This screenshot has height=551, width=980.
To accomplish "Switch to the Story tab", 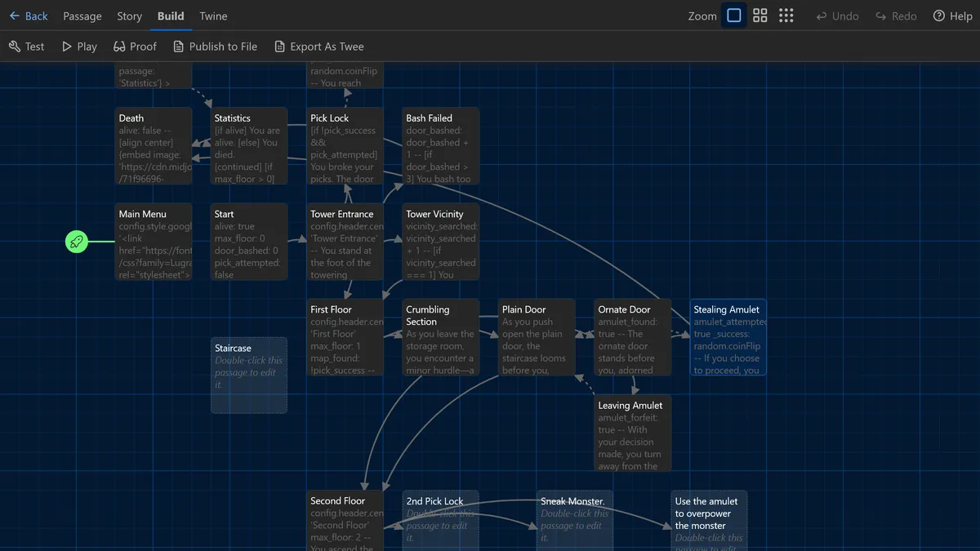I will point(129,16).
